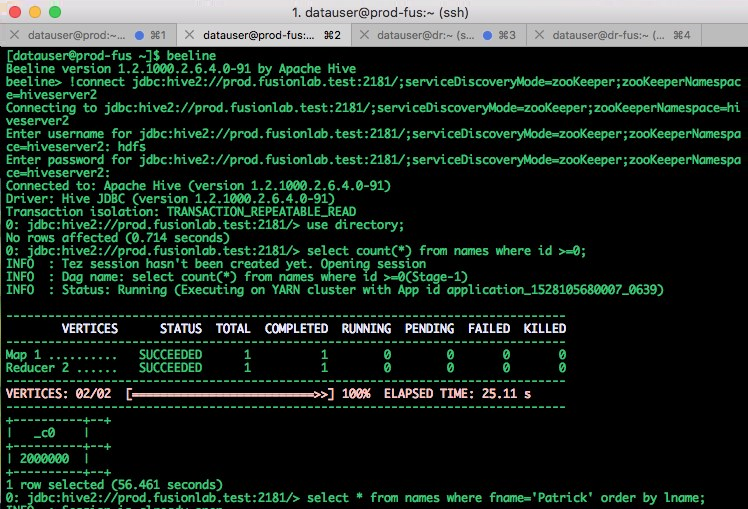Screen dimensions: 748x509
Task: Close the datauser@dr-fus tab ⌘4
Action: coord(540,35)
